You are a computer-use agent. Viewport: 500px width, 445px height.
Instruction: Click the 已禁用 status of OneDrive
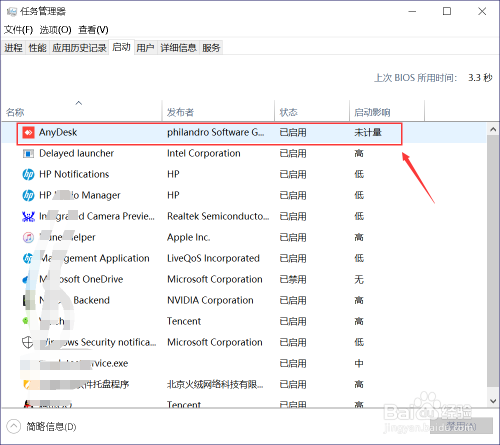[x=293, y=279]
